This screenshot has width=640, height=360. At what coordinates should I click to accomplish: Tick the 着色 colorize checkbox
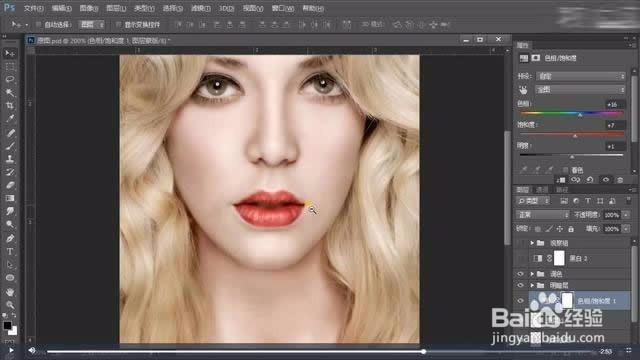click(x=565, y=170)
